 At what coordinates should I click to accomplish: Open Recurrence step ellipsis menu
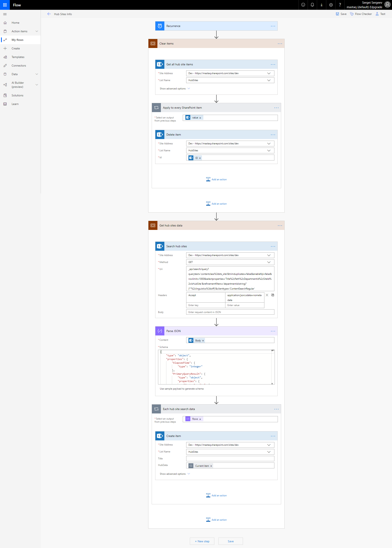[x=273, y=26]
